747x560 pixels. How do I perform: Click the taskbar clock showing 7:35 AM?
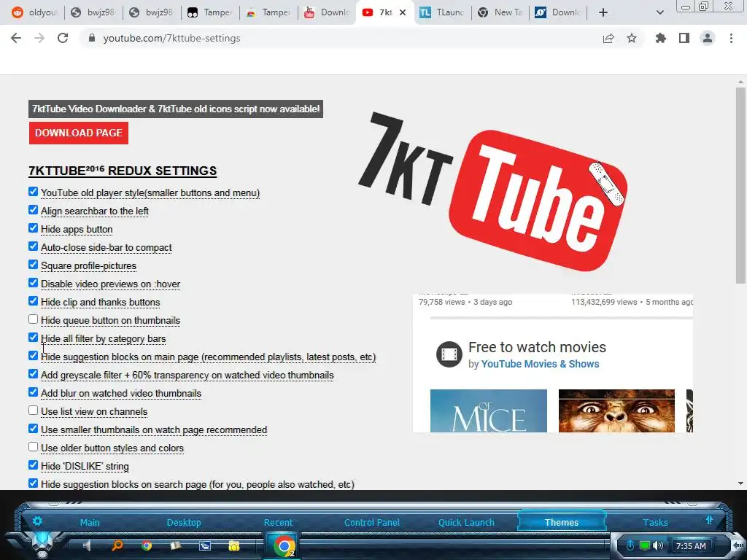pos(691,545)
